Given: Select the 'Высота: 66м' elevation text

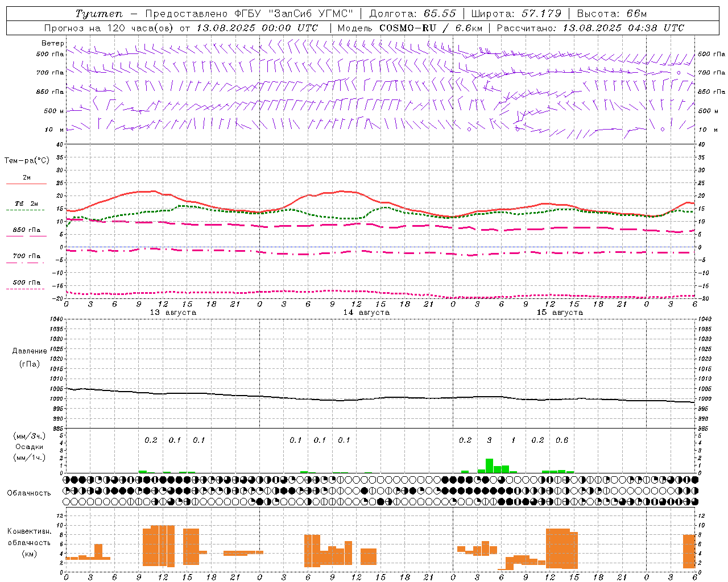Looking at the screenshot, I should click(612, 14).
